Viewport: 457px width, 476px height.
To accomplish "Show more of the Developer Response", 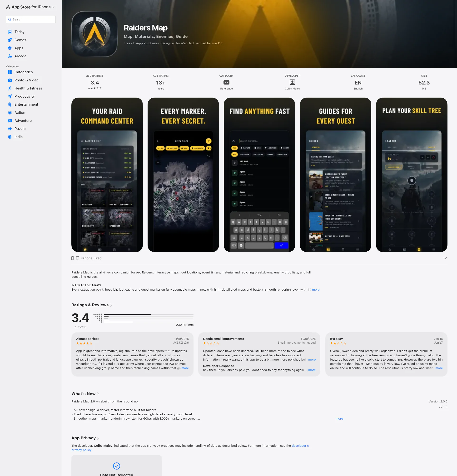I will pyautogui.click(x=312, y=370).
